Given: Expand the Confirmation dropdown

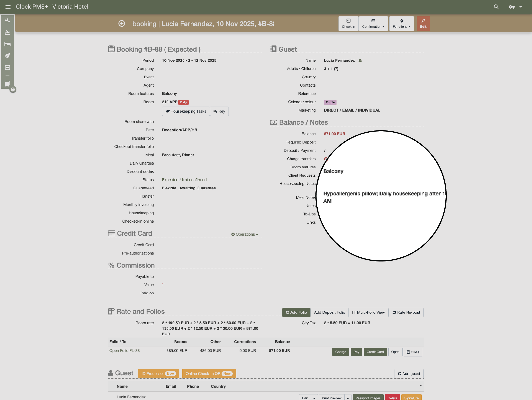Looking at the screenshot, I should point(373,24).
